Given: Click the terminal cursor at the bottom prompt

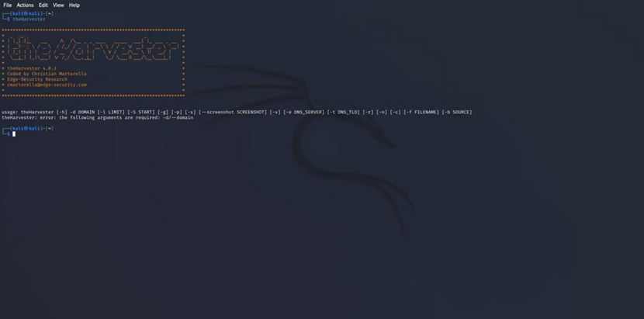Looking at the screenshot, I should [14, 134].
